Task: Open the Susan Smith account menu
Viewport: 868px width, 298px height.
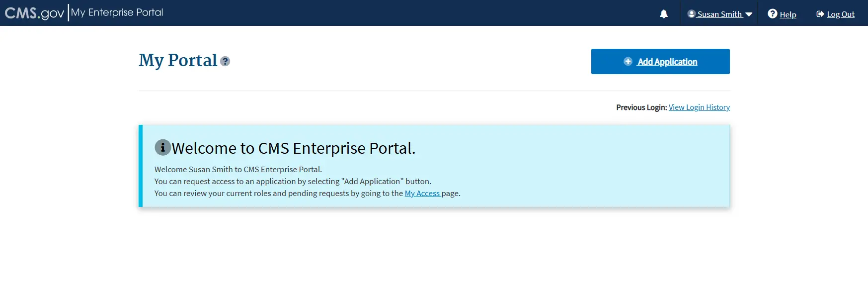Action: pyautogui.click(x=720, y=14)
